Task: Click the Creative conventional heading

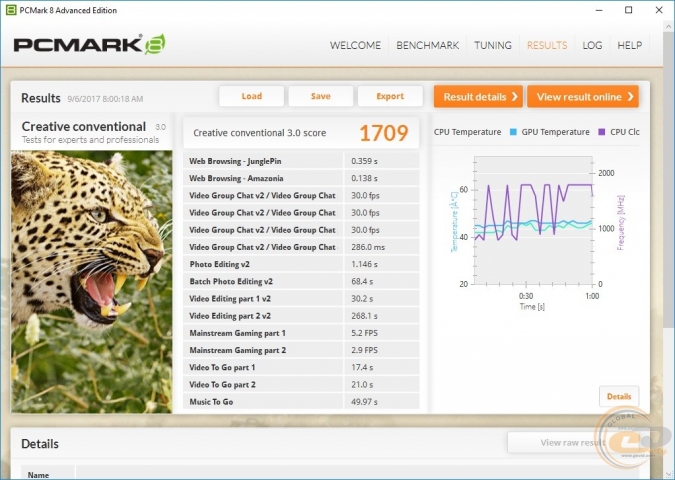Action: 84,127
